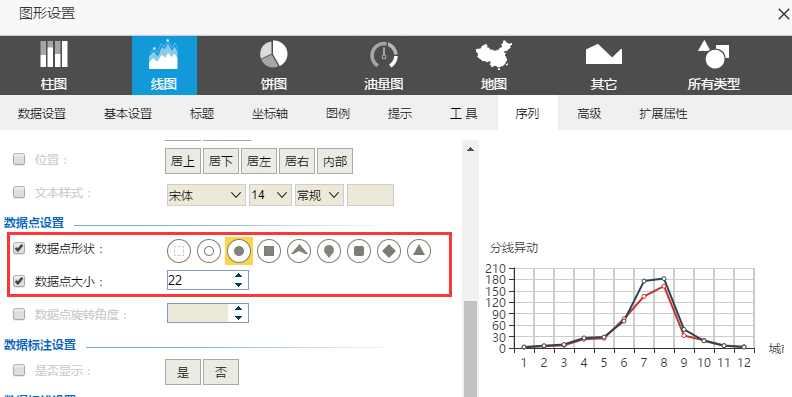This screenshot has width=792, height=397.
Task: Increase the 数据点旋转角度 value
Action: pos(238,309)
